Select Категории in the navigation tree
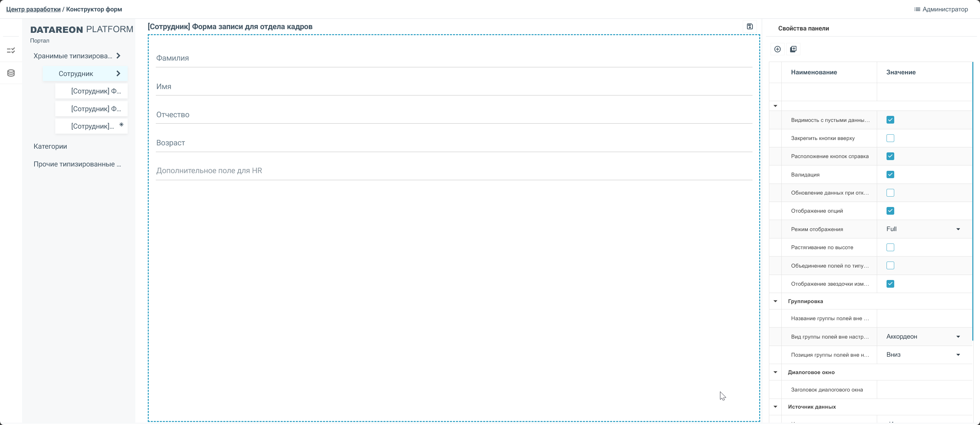 50,146
